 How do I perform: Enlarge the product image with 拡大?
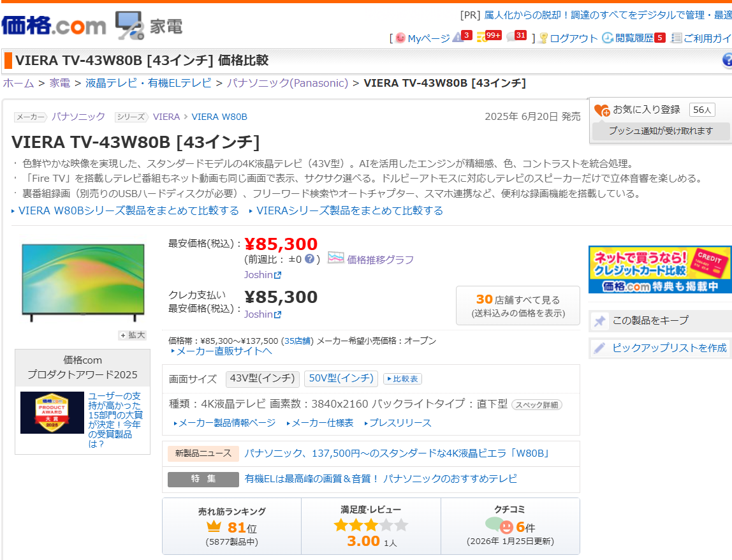(133, 335)
